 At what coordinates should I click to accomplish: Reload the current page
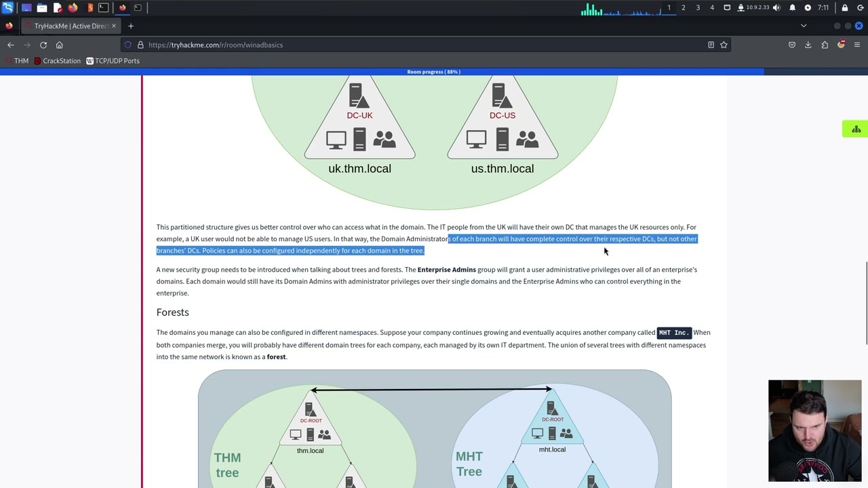pos(43,45)
